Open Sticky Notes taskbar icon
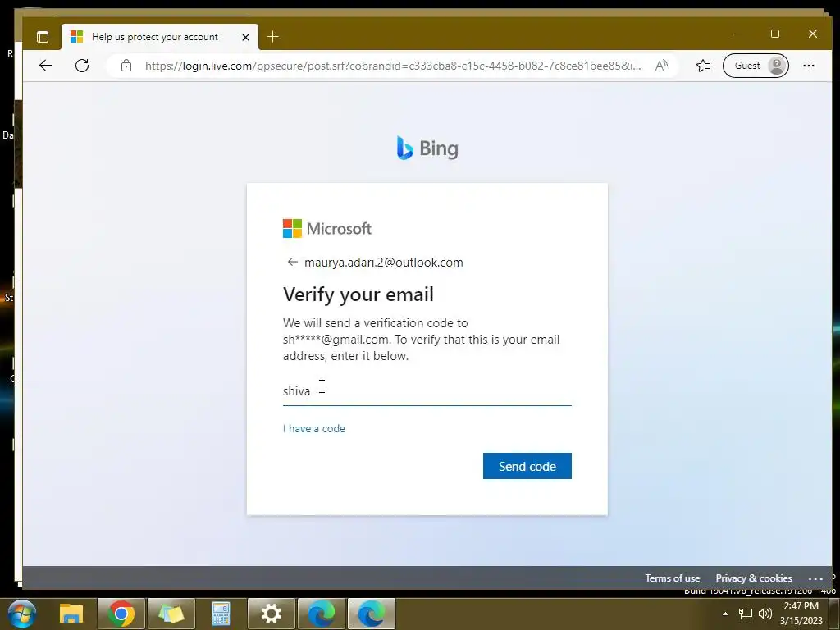 tap(171, 614)
